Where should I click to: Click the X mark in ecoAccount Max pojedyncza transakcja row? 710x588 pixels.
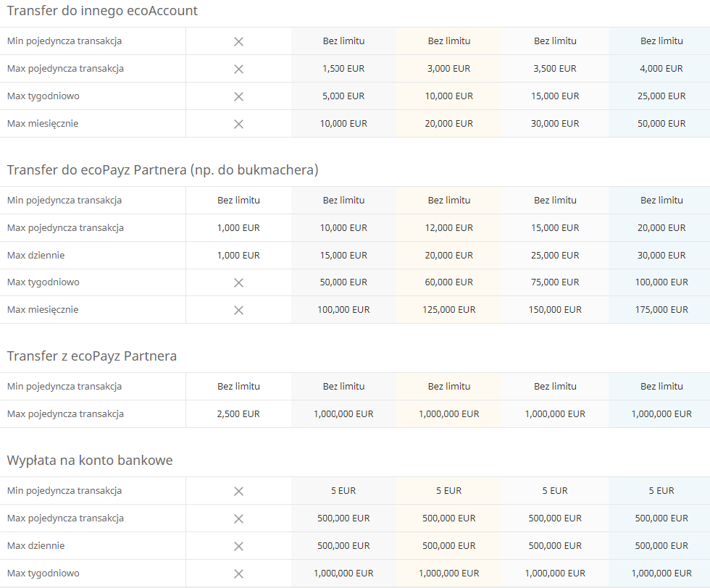pyautogui.click(x=238, y=70)
